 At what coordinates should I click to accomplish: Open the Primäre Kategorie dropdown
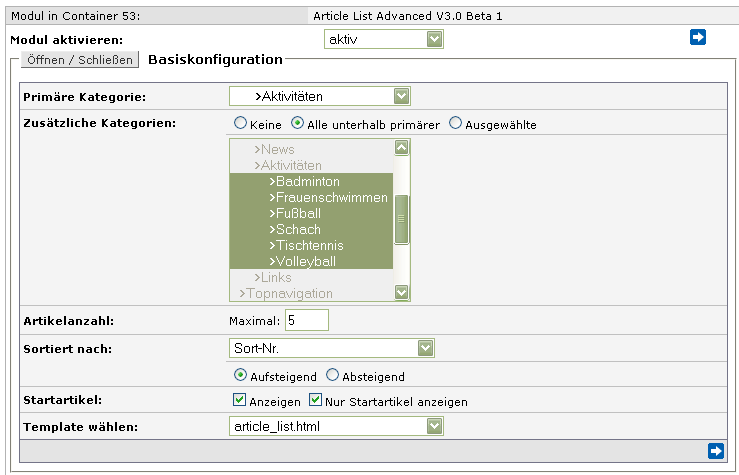click(319, 96)
